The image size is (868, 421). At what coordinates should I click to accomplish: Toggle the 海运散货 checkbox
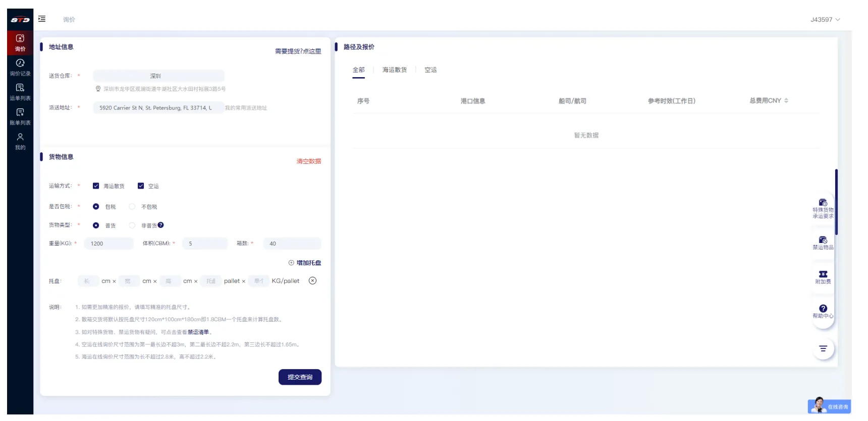pos(96,186)
